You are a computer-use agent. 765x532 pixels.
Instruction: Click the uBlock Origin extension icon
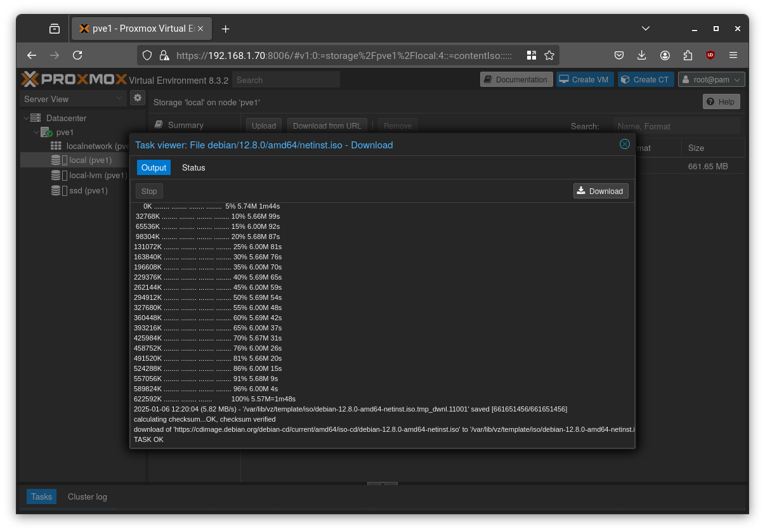[x=710, y=55]
